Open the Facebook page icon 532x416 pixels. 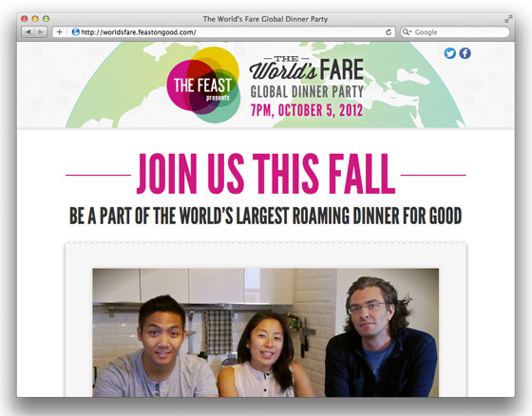[x=465, y=53]
